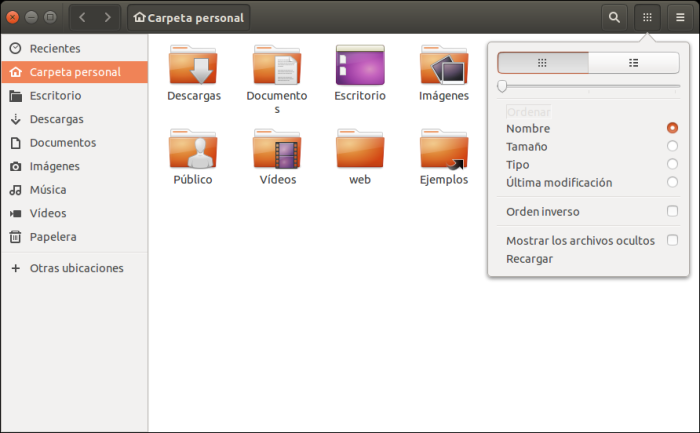This screenshot has height=433, width=700.
Task: Adjust the icon zoom slider
Action: (x=502, y=87)
